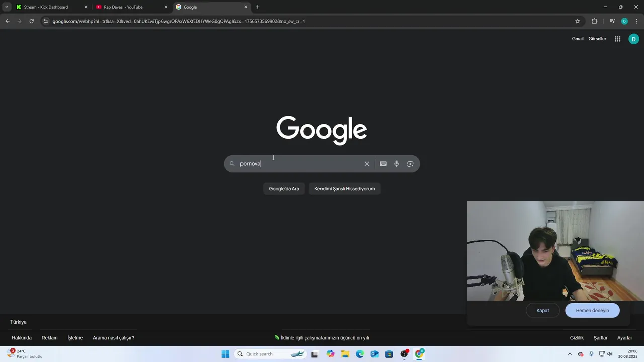Open a new browser tab
Image resolution: width=644 pixels, height=362 pixels.
coord(258,7)
